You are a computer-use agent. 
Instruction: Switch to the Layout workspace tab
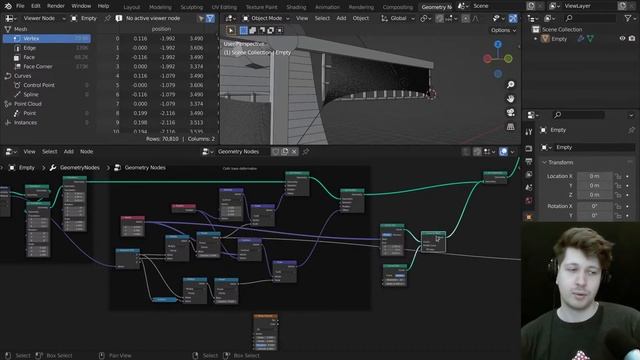[131, 7]
